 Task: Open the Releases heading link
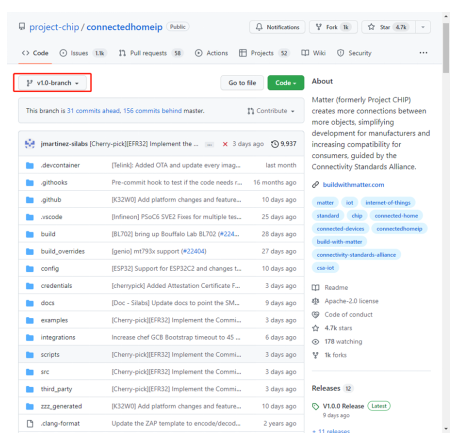326,389
